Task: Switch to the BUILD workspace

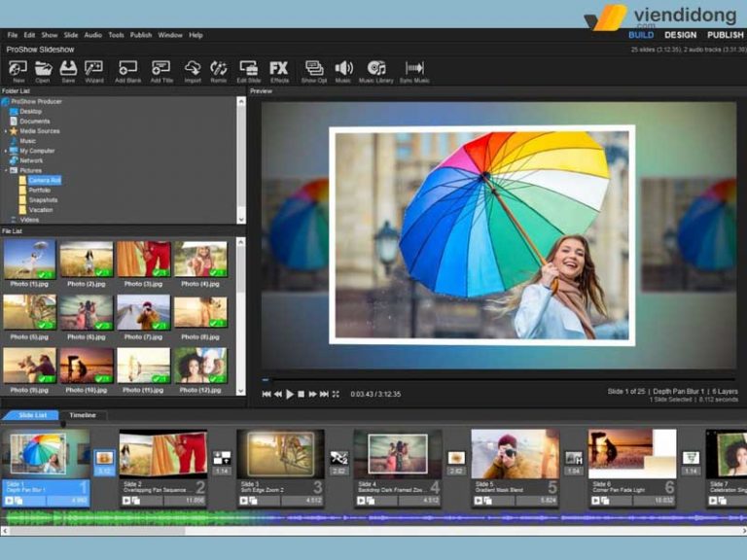Action: pos(641,35)
